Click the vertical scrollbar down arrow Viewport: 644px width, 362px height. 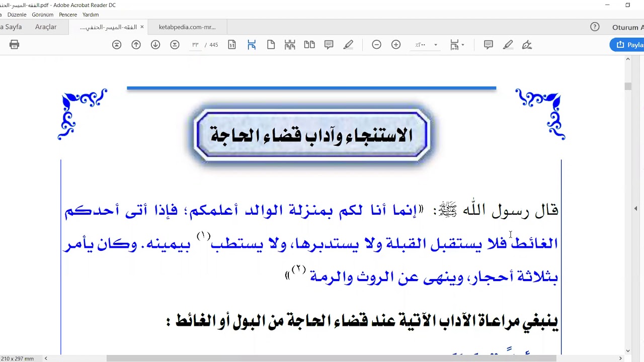coord(628,351)
